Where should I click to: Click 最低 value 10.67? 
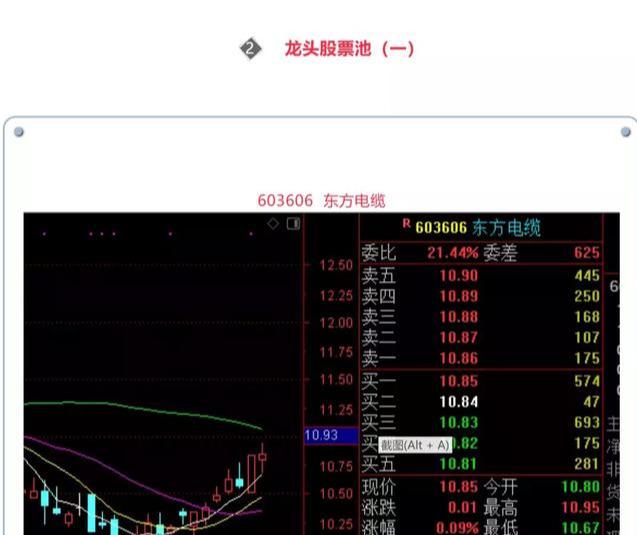(581, 528)
